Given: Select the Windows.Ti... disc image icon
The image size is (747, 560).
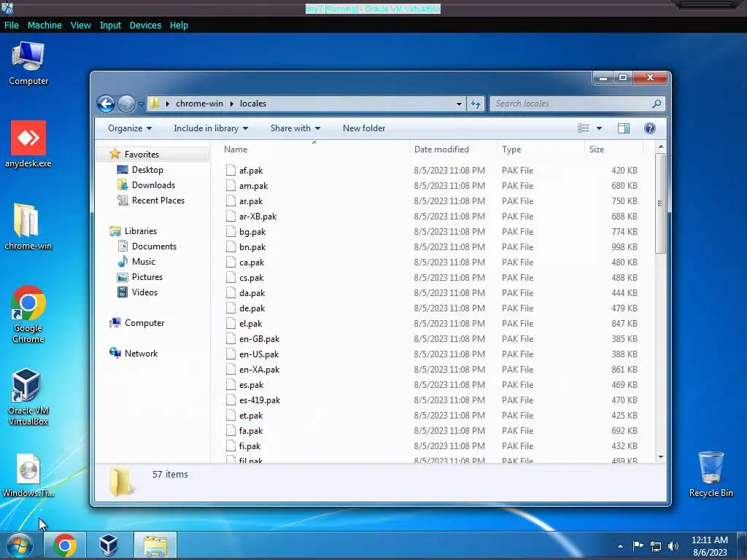Looking at the screenshot, I should pyautogui.click(x=28, y=475).
